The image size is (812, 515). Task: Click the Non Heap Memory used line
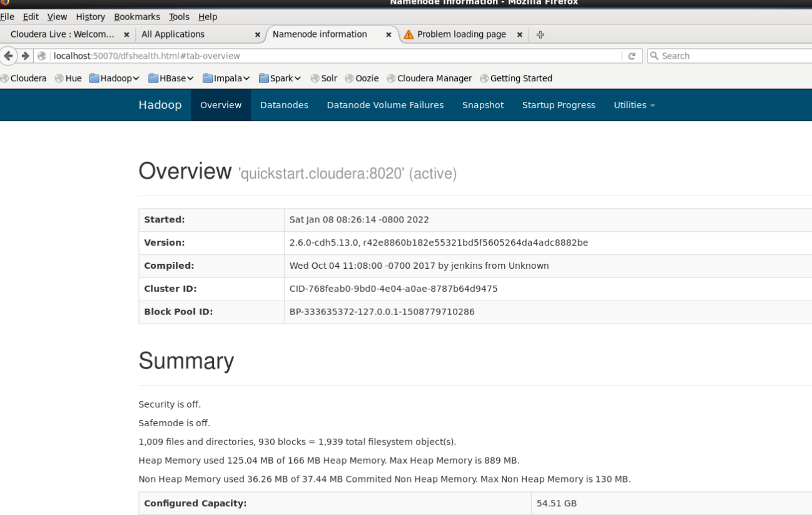(385, 479)
